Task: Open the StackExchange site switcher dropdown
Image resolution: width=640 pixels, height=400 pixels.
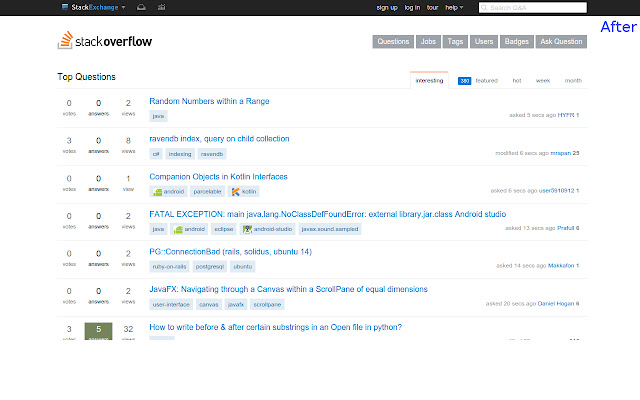Action: coord(93,7)
